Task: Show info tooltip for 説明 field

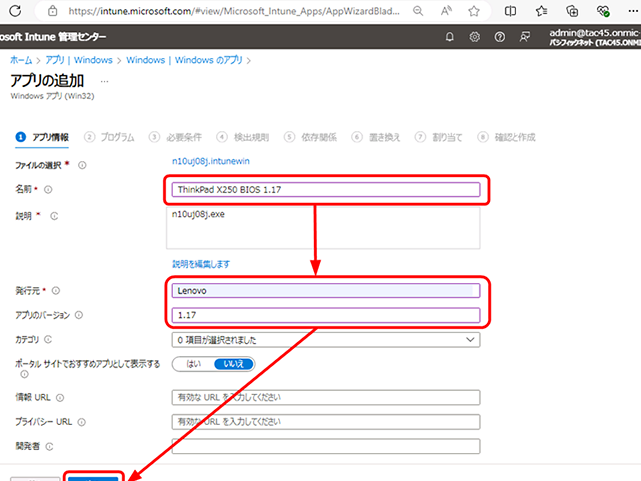Action: point(54,216)
